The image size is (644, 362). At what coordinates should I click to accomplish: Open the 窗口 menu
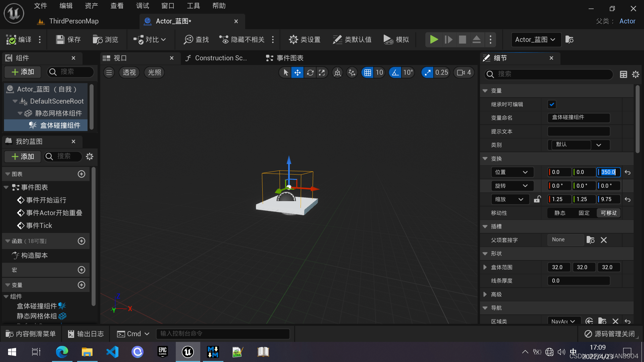168,6
